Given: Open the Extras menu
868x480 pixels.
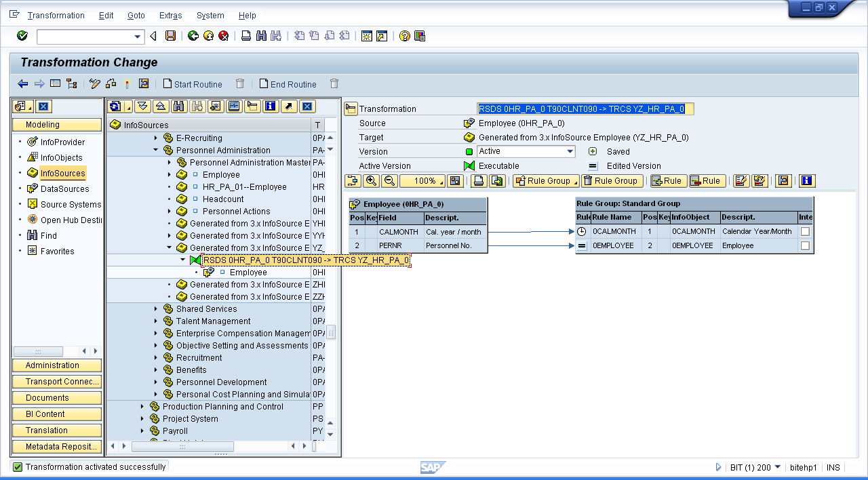Looking at the screenshot, I should coord(171,15).
